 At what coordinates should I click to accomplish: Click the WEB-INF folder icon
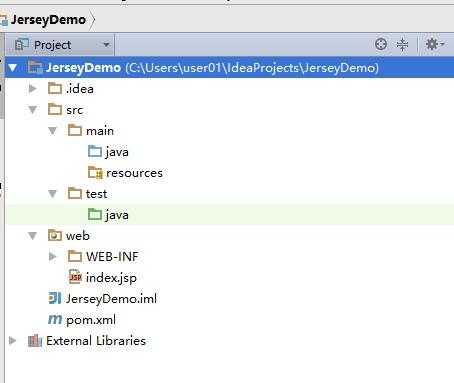coord(75,256)
